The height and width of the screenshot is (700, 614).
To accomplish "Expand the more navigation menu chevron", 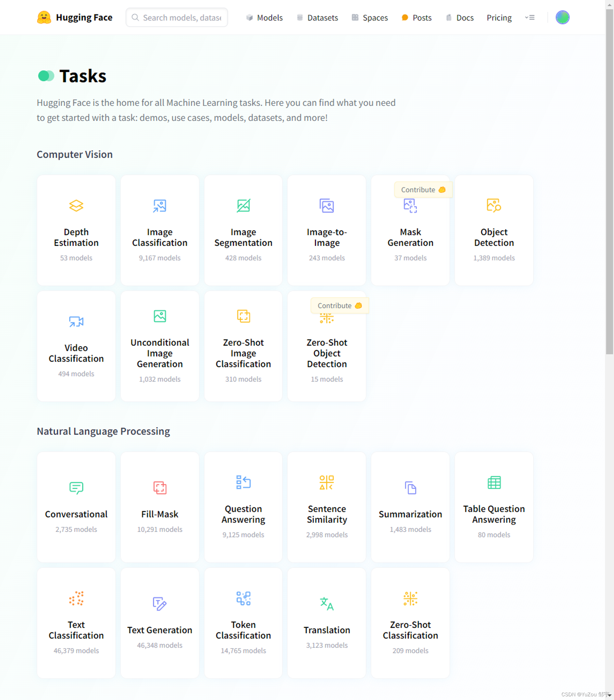I will point(530,18).
